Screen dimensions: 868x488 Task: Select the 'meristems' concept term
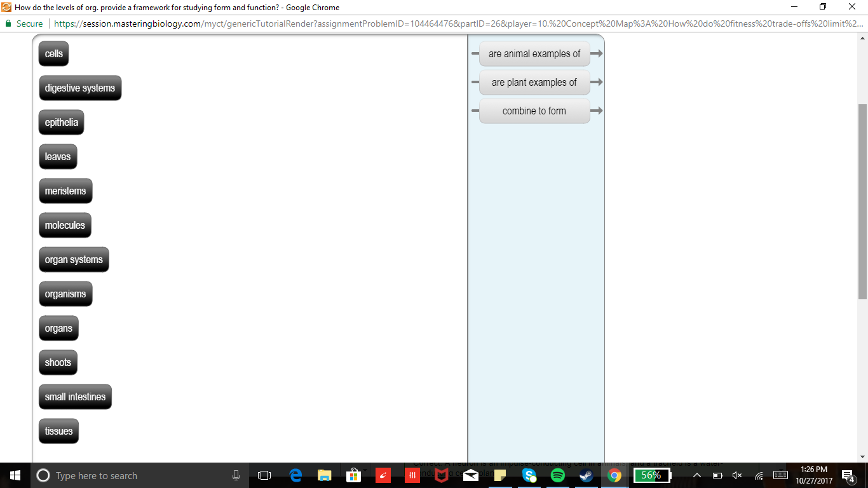click(x=65, y=191)
